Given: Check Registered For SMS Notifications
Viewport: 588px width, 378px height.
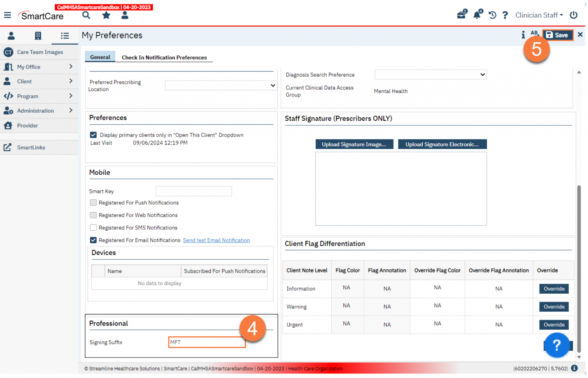Looking at the screenshot, I should pyautogui.click(x=93, y=227).
